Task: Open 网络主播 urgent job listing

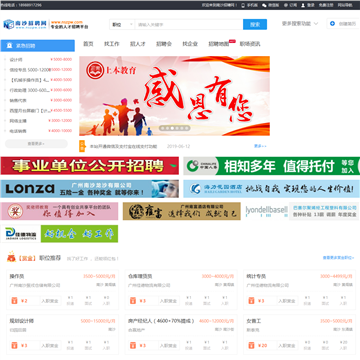Action: pos(18,121)
